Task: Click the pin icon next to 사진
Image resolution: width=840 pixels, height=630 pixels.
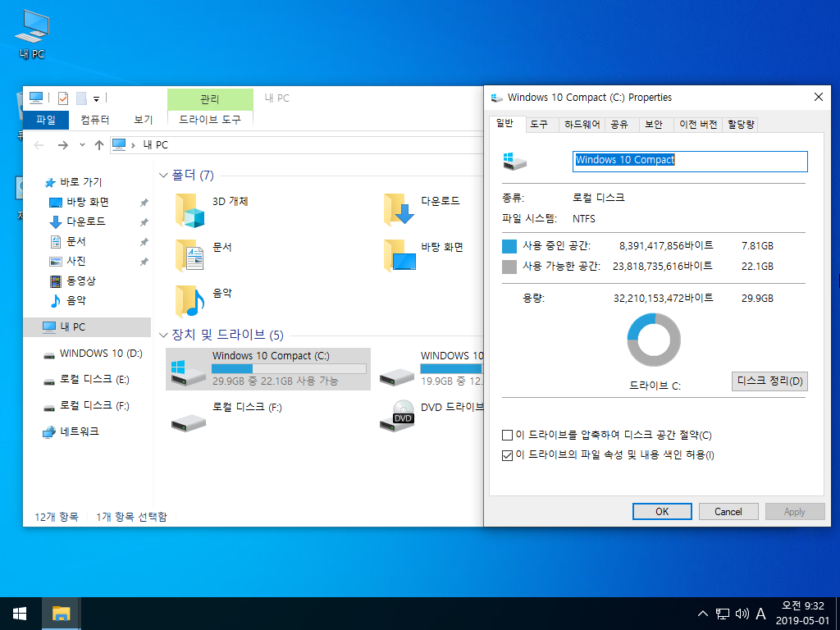Action: pyautogui.click(x=144, y=262)
